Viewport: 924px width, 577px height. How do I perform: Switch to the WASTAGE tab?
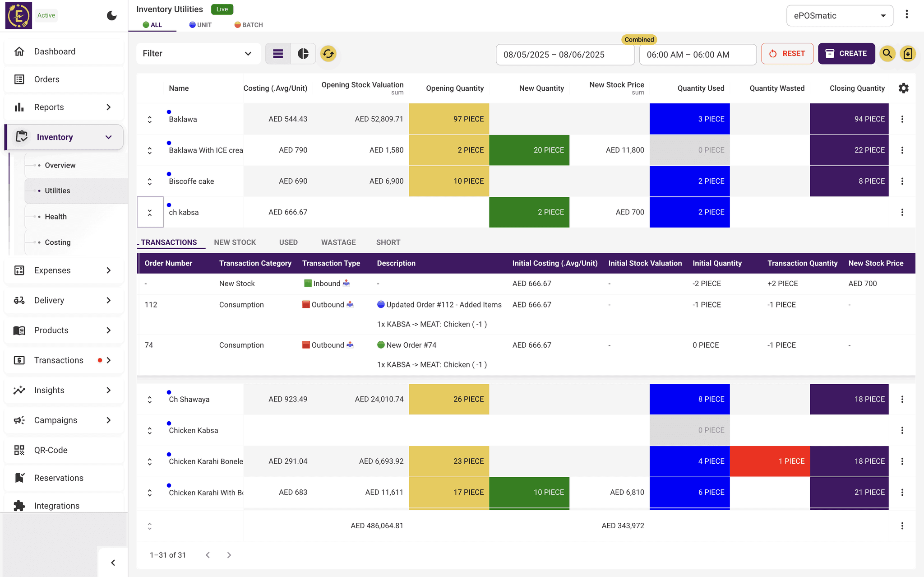[x=338, y=242]
